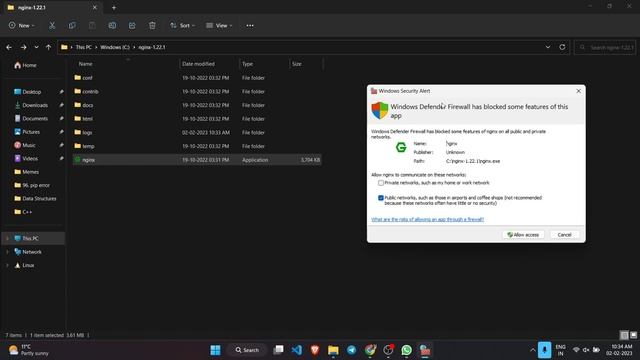640x360 pixels.
Task: Enable Private networks checkbox
Action: coord(381,183)
